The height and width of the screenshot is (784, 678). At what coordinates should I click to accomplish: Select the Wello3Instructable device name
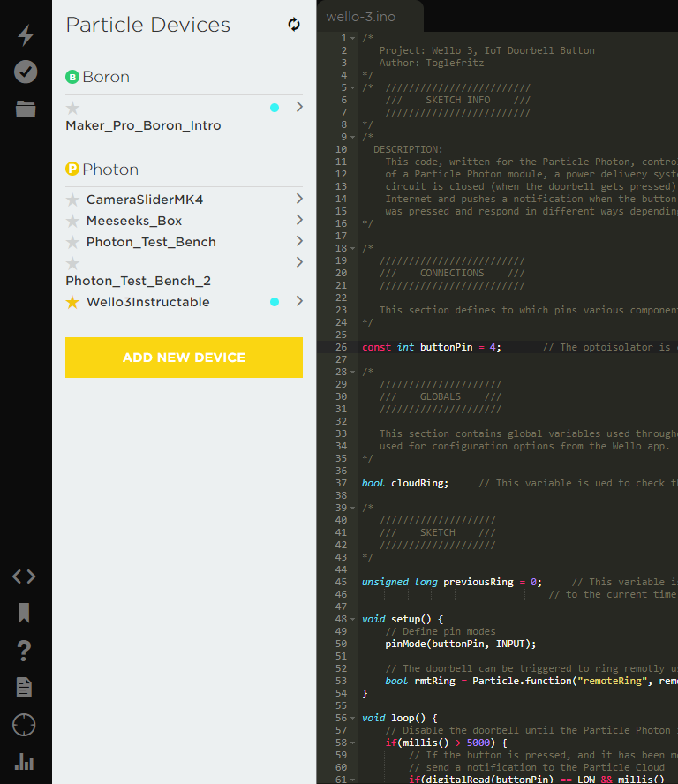148,302
